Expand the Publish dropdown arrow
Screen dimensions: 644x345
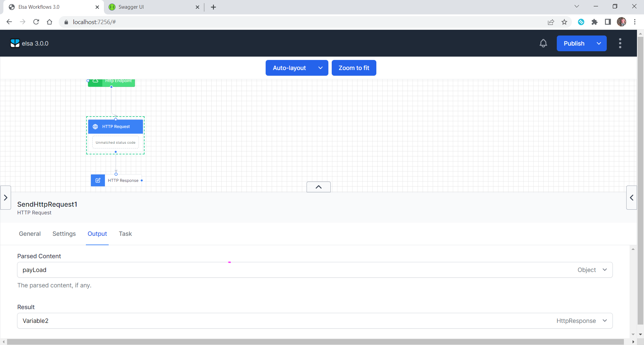click(x=599, y=44)
